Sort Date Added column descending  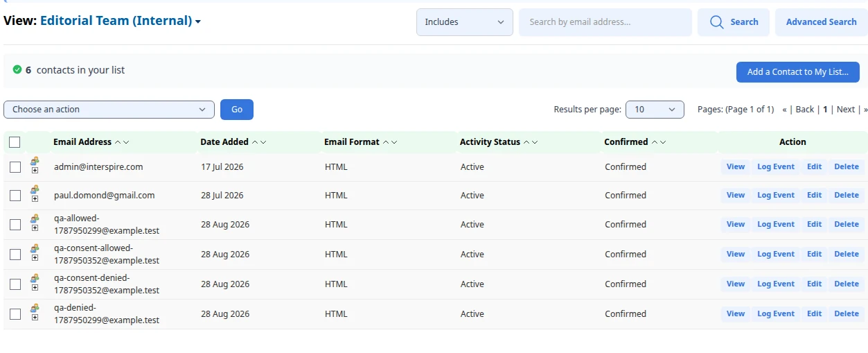(x=263, y=142)
